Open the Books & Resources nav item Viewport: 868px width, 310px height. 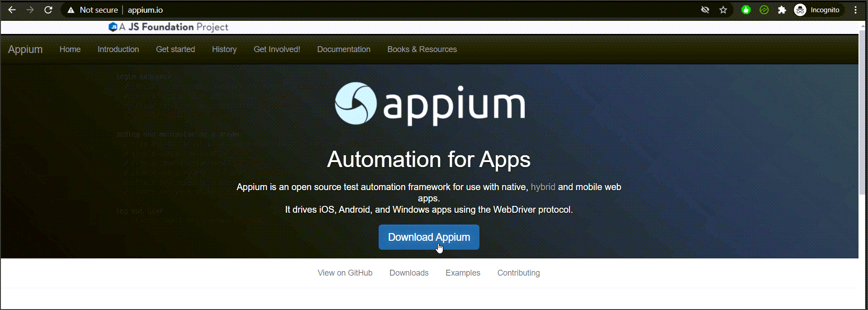[x=422, y=49]
